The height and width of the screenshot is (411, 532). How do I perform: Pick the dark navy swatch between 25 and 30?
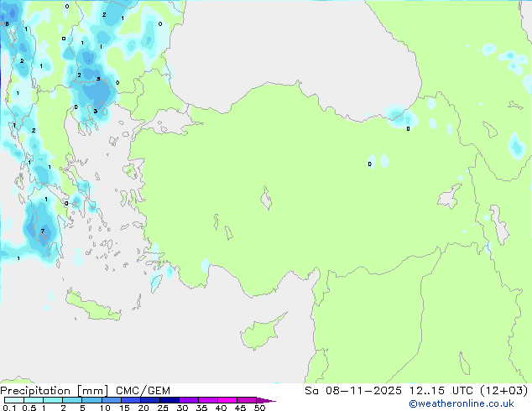170,400
